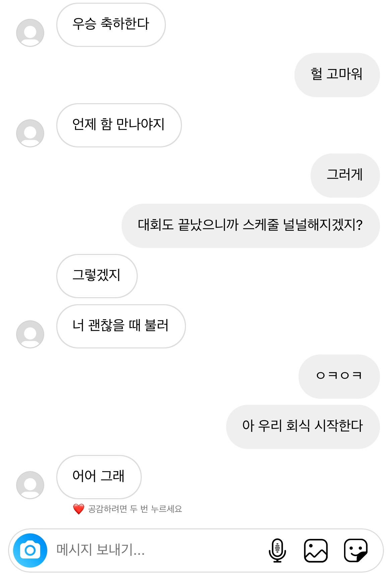392x587 pixels.
Task: Click the '우승 축하한다' message bubble
Action: tap(111, 25)
